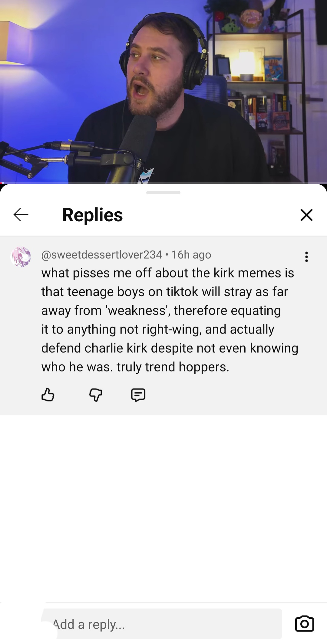
Task: Tap the '16h ago' timestamp
Action: (191, 255)
